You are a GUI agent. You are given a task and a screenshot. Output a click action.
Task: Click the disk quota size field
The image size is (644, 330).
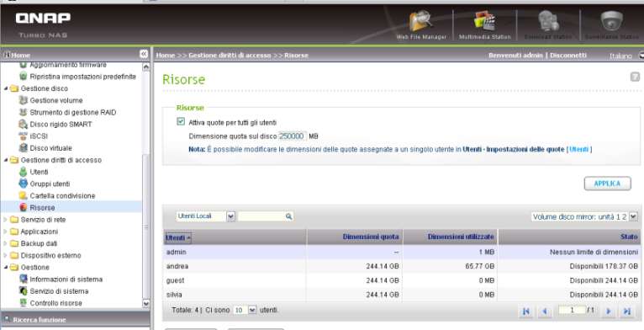292,136
